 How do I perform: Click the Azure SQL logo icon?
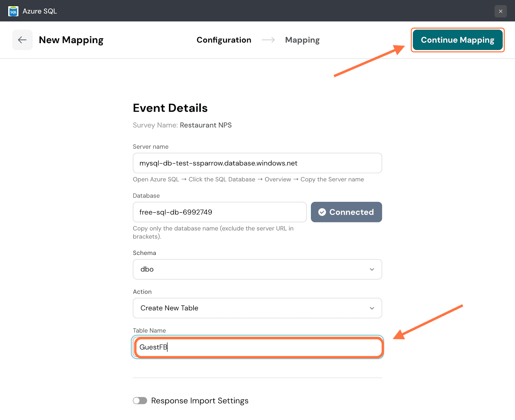coord(13,11)
